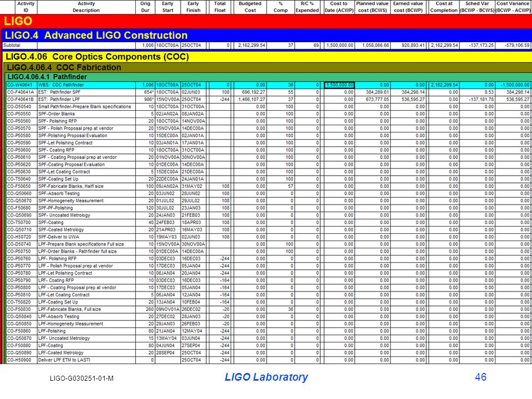Select activity CO-F50860 LPF-Polishing
Viewport: 532px width, 399px height.
[x=269, y=331]
